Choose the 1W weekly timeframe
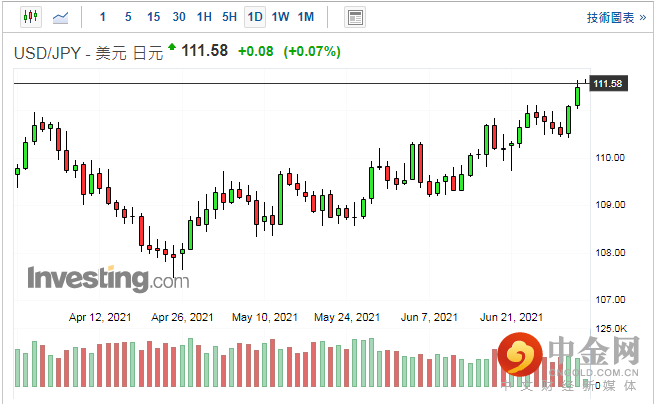 coord(280,17)
